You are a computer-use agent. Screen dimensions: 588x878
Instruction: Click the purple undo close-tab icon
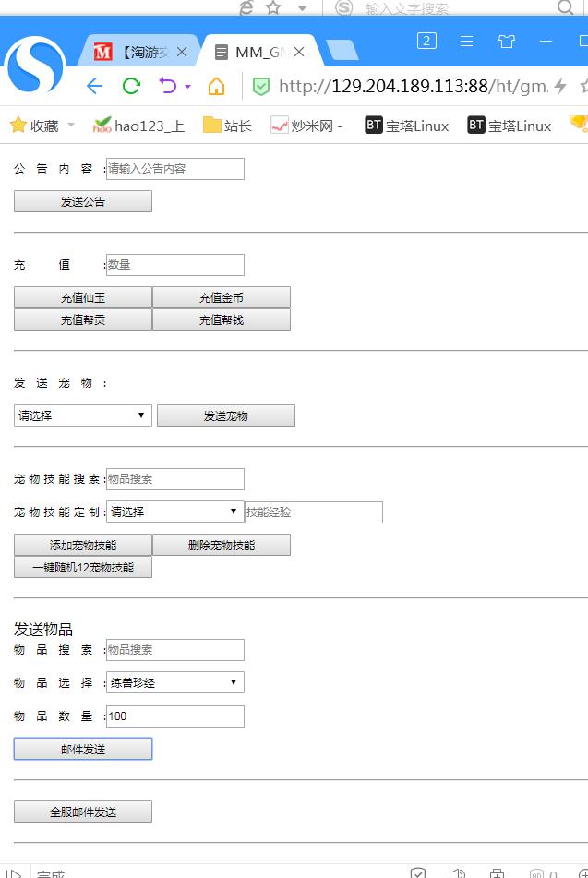coord(168,87)
